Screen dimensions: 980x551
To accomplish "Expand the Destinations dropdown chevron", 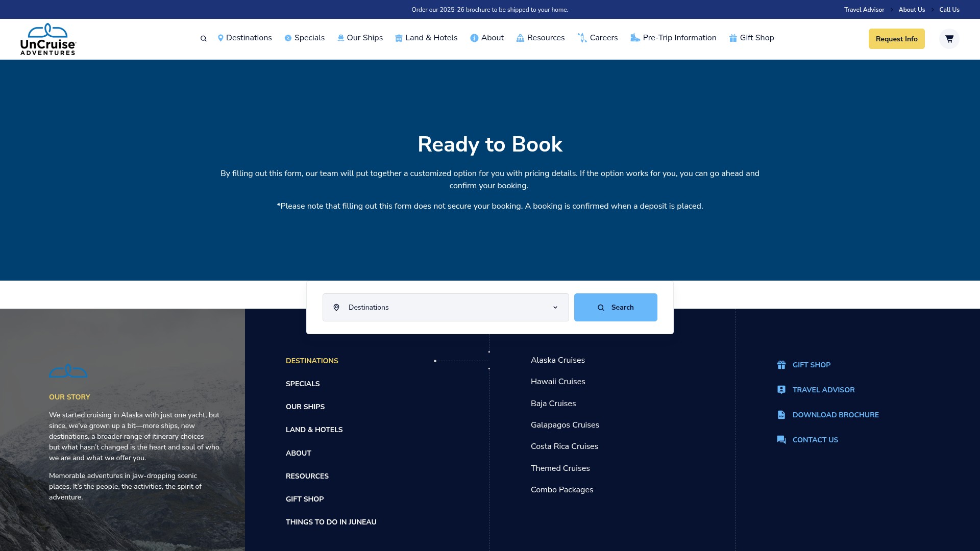I will (555, 308).
